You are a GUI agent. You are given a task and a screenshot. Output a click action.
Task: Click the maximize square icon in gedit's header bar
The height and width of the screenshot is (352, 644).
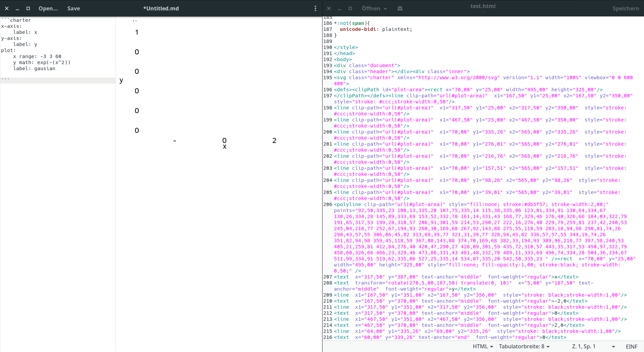350,8
